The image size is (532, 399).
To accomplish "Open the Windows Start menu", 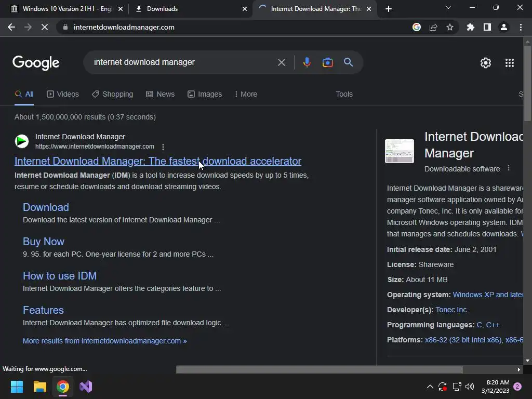I will 17,387.
